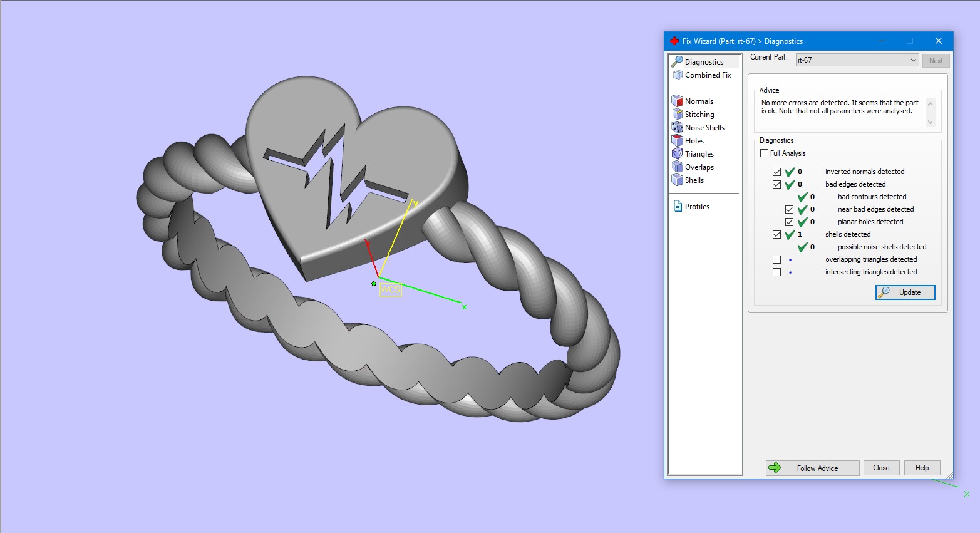Screen dimensions: 980x533
Task: Enable overlapping triangles detected checkbox
Action: [776, 259]
